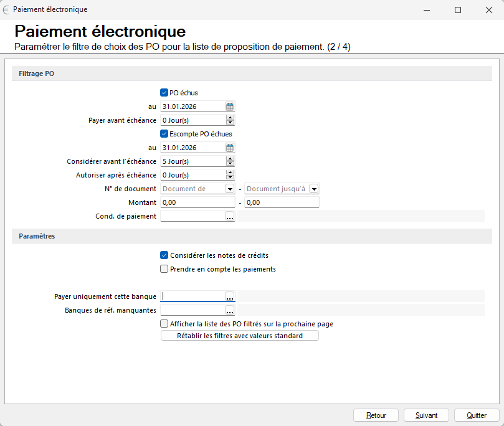Increase Payer avant échéance days
Viewport: 504px width, 426px height.
tap(230, 118)
